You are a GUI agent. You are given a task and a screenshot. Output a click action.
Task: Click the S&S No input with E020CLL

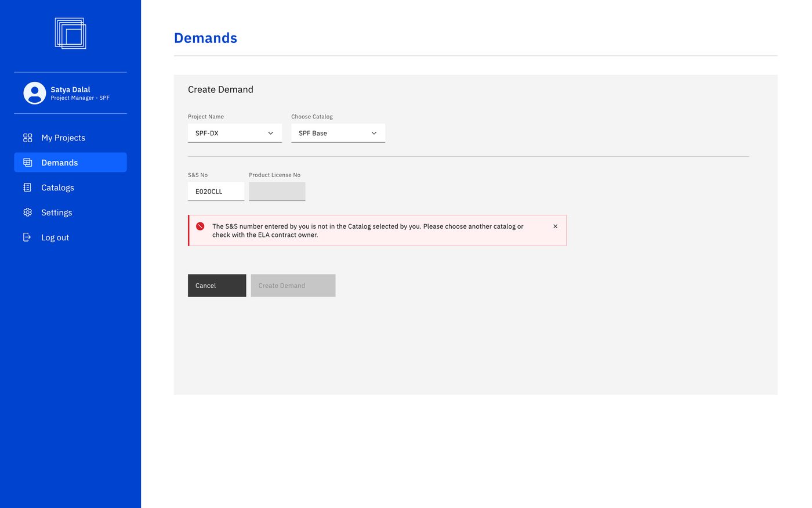pyautogui.click(x=216, y=192)
